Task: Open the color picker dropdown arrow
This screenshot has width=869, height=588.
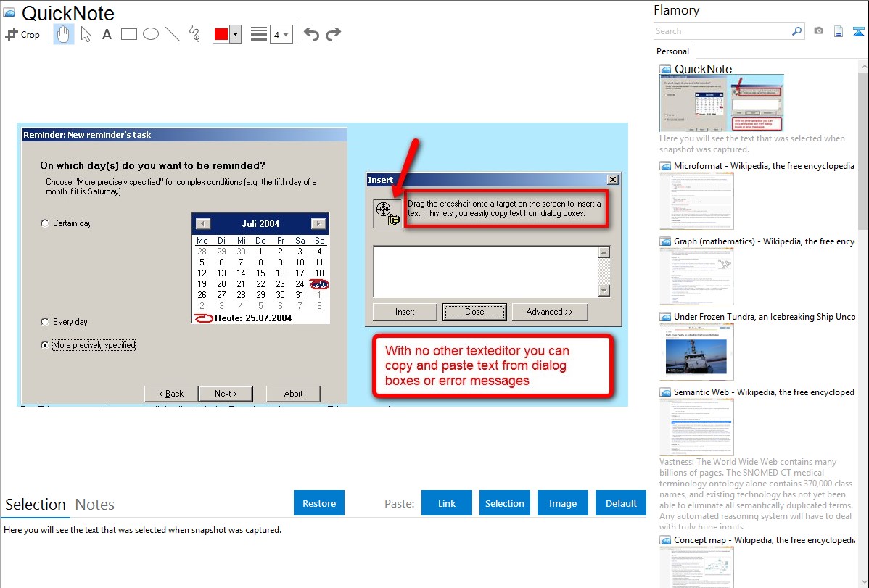Action: 236,34
